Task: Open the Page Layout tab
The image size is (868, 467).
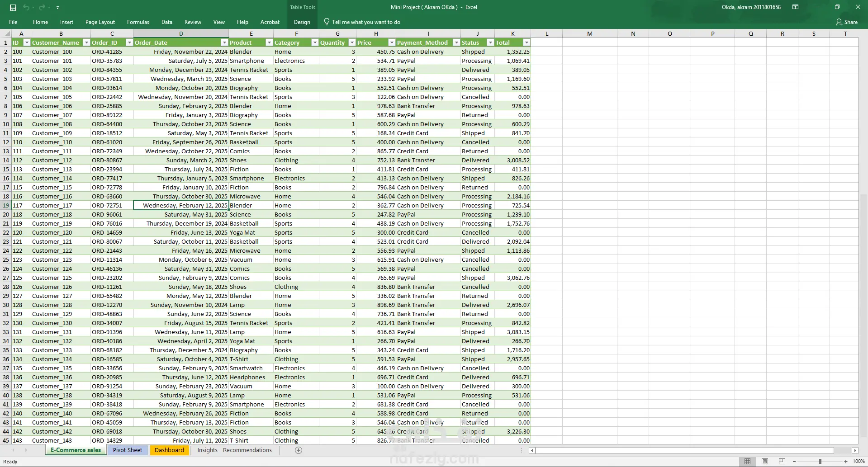Action: coord(100,22)
